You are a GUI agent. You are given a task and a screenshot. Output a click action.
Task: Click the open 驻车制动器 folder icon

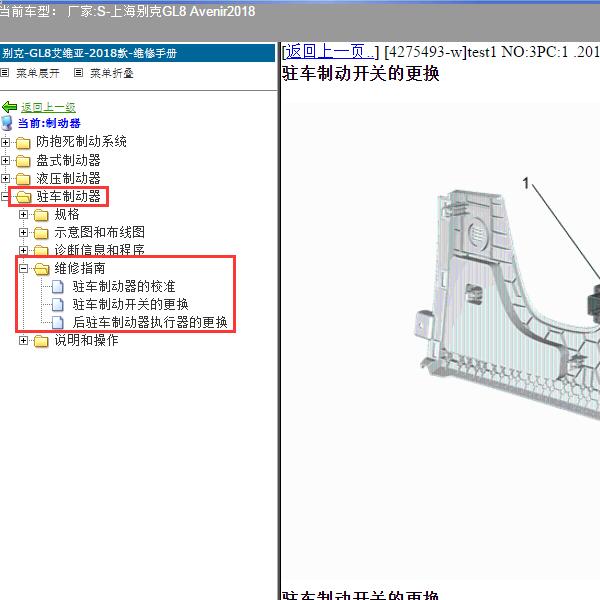23,197
